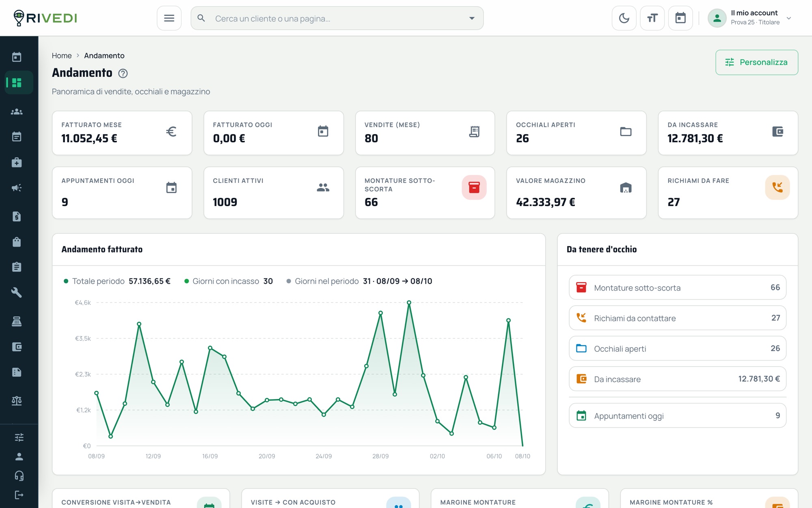Open the customers group sidebar icon

click(x=17, y=111)
